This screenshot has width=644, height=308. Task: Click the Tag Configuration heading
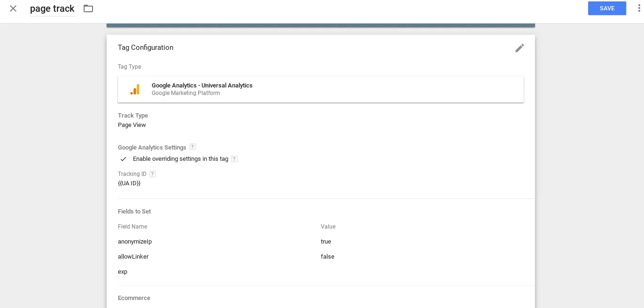146,47
